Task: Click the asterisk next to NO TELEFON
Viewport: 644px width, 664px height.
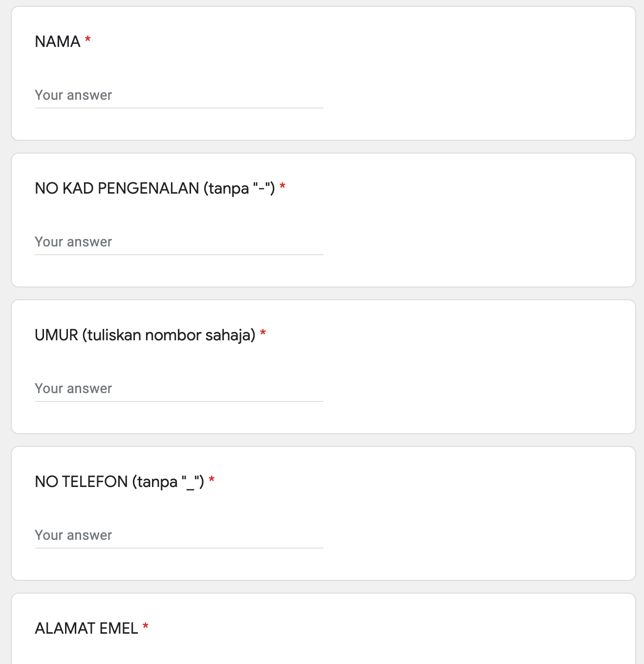Action: 212,480
